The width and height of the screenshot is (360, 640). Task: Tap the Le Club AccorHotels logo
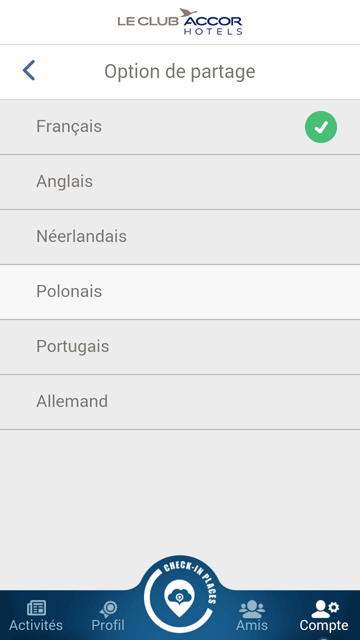(180, 22)
